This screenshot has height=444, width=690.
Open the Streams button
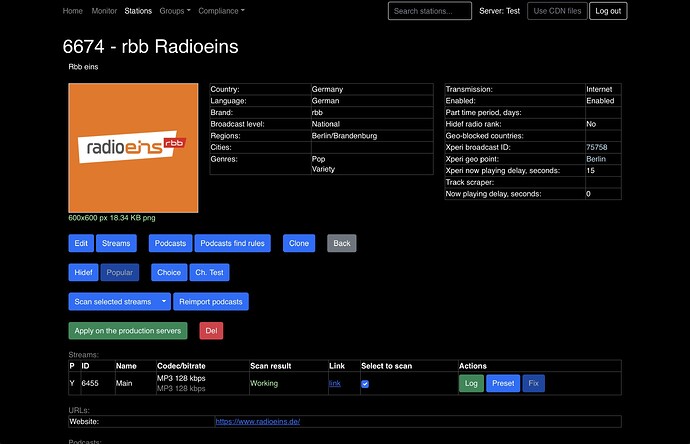click(116, 243)
